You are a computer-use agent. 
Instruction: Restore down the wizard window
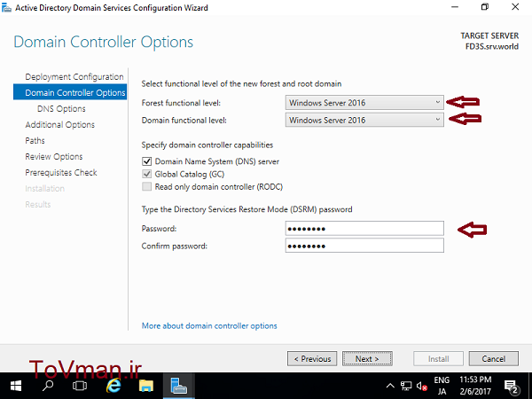point(485,7)
